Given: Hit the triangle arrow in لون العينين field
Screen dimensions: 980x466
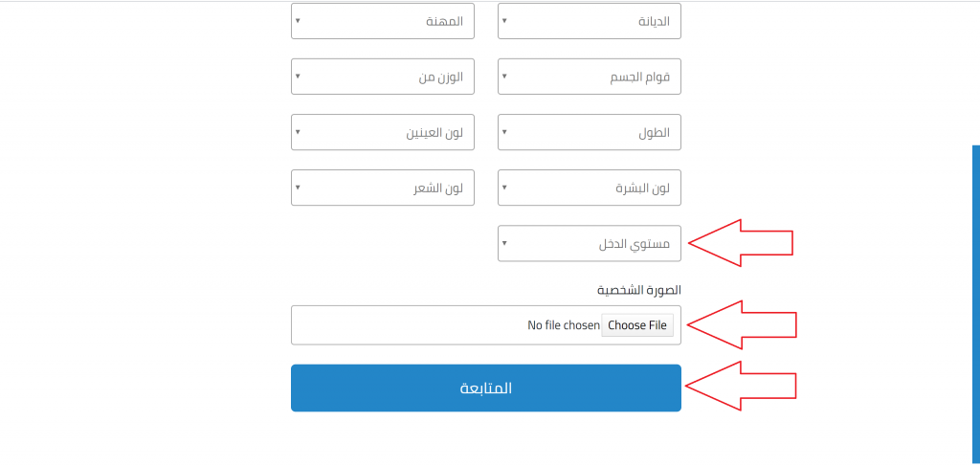Looking at the screenshot, I should pos(299,132).
